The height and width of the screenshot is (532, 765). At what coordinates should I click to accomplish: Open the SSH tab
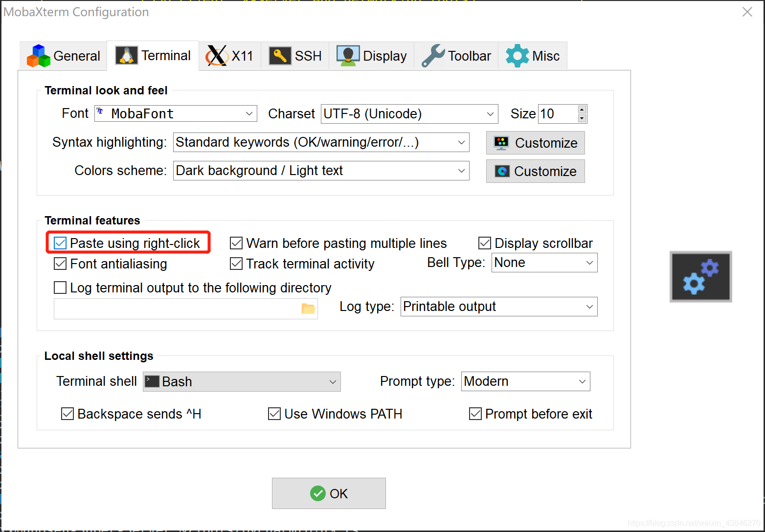click(295, 56)
